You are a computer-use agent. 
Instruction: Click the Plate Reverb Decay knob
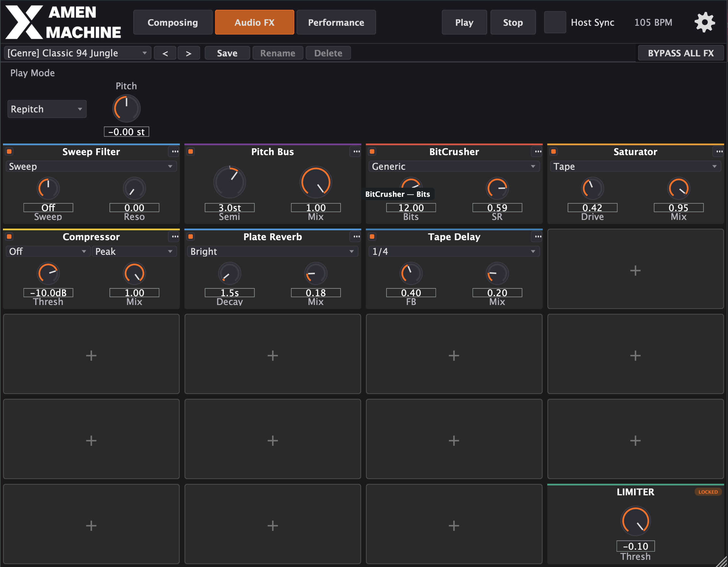pos(229,273)
